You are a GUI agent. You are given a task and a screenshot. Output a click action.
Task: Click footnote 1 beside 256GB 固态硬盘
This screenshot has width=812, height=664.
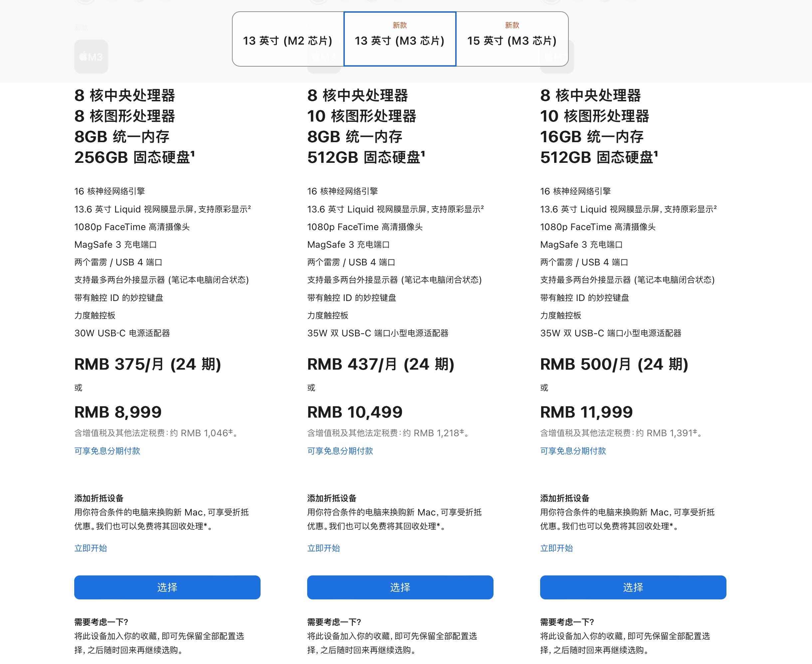coord(193,154)
